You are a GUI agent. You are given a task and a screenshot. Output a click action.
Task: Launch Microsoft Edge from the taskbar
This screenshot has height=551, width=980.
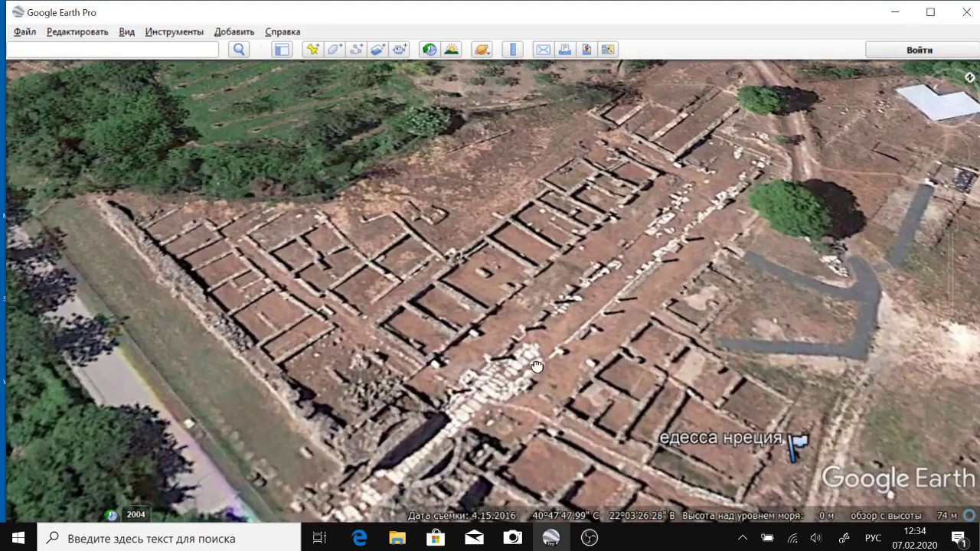(359, 538)
